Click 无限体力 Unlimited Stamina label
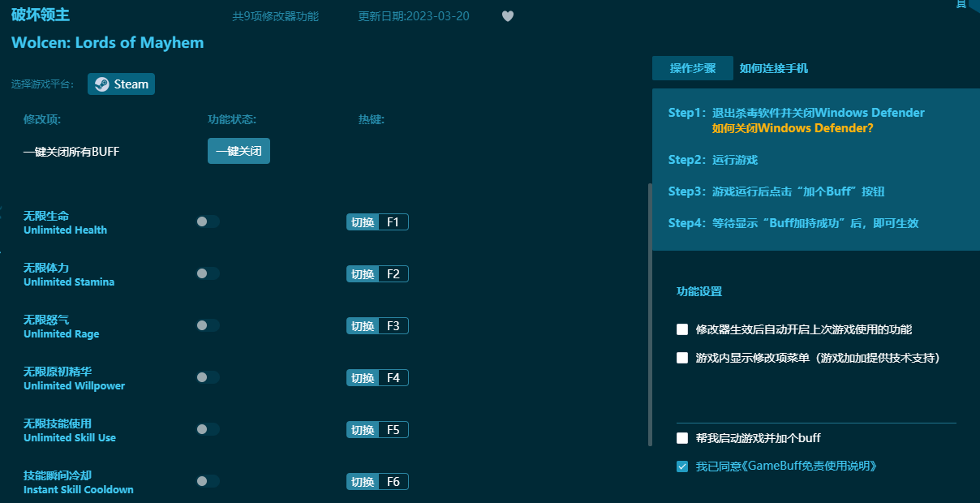This screenshot has width=980, height=503. [69, 274]
